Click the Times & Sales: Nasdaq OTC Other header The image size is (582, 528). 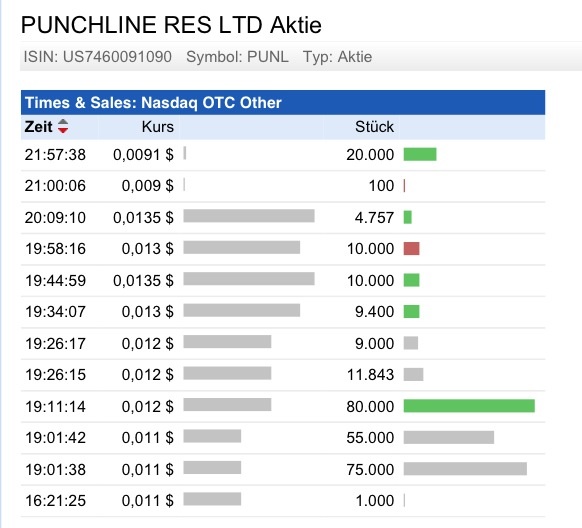(x=153, y=103)
